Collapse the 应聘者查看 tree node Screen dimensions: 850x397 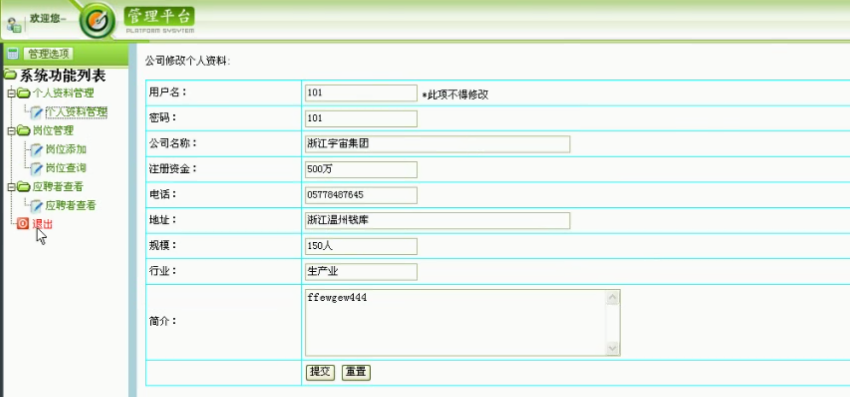10,187
